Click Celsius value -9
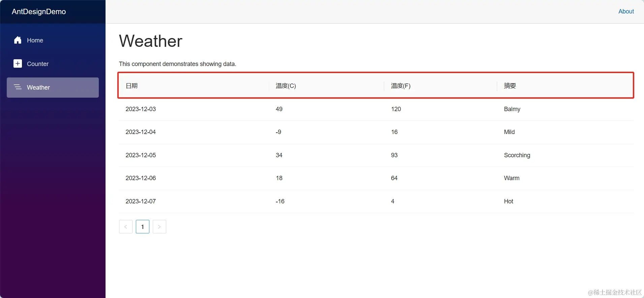 pos(279,132)
